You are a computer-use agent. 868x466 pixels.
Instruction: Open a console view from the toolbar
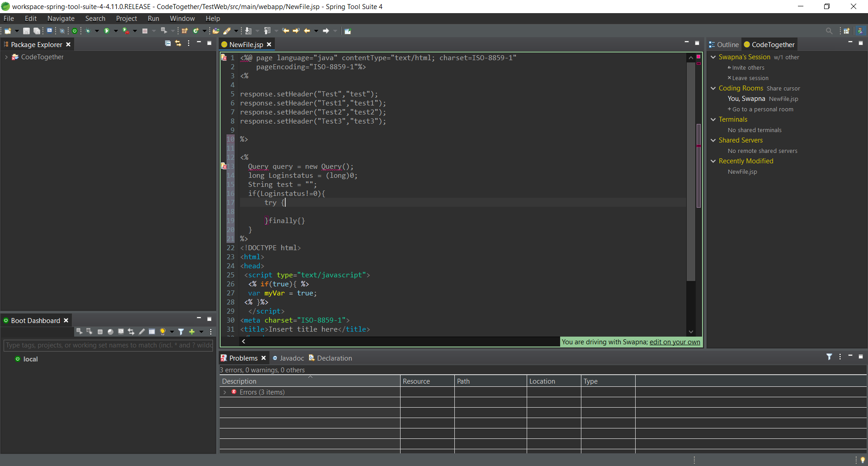pyautogui.click(x=49, y=30)
